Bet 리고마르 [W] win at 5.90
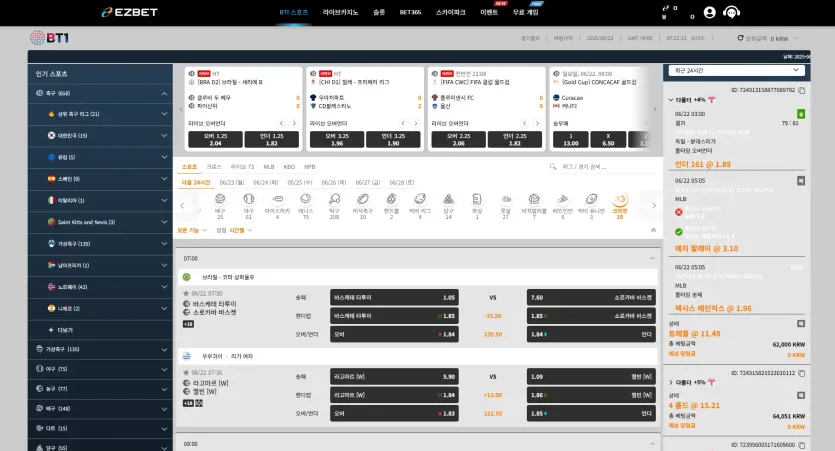Image resolution: width=835 pixels, height=451 pixels. 394,376
